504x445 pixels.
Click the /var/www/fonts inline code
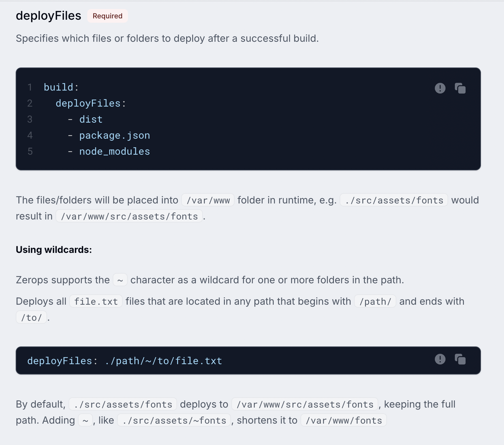tap(344, 420)
